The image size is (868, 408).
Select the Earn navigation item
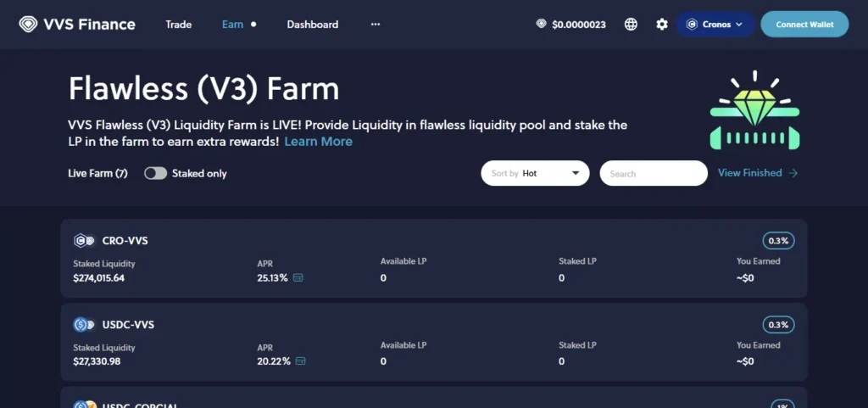233,25
